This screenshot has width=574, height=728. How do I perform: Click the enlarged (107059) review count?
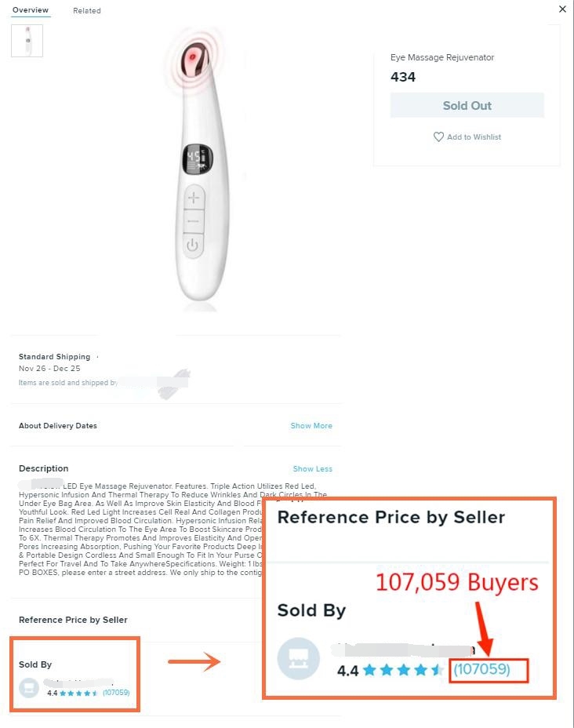481,669
